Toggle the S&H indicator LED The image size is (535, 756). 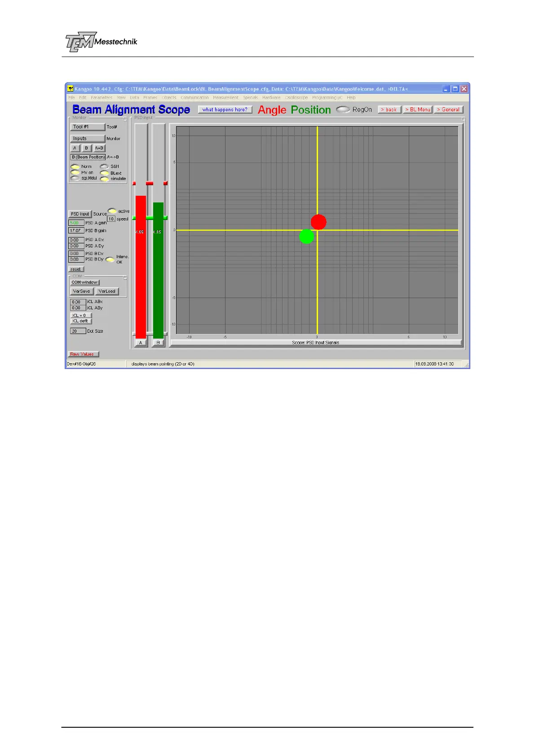[104, 167]
